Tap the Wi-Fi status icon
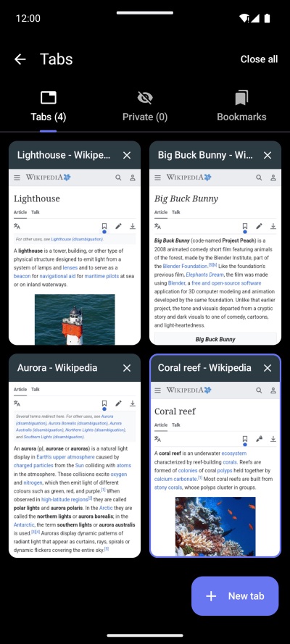The image size is (290, 644). (244, 19)
